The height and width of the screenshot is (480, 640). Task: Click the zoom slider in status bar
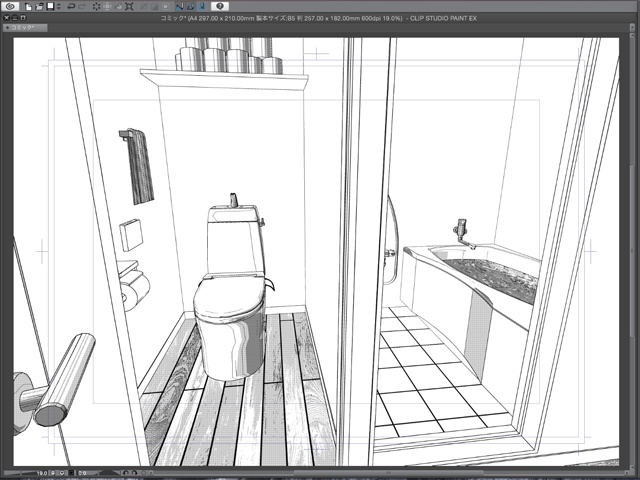click(x=20, y=473)
